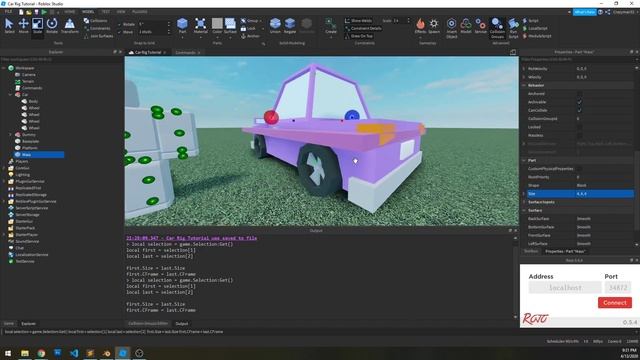This screenshot has width=640, height=360.
Task: Click the Port input field
Action: pyautogui.click(x=618, y=288)
